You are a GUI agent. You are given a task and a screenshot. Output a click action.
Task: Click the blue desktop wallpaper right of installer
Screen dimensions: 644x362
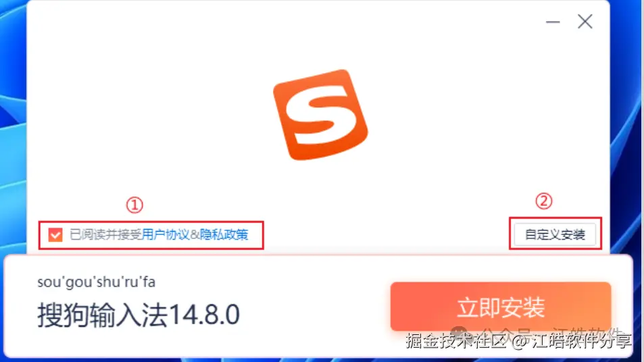point(627,123)
